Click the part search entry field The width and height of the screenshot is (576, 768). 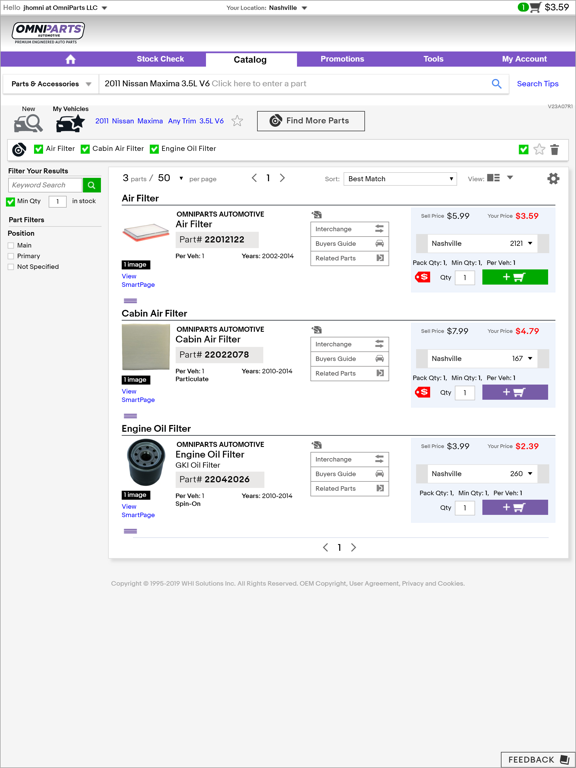tap(304, 84)
